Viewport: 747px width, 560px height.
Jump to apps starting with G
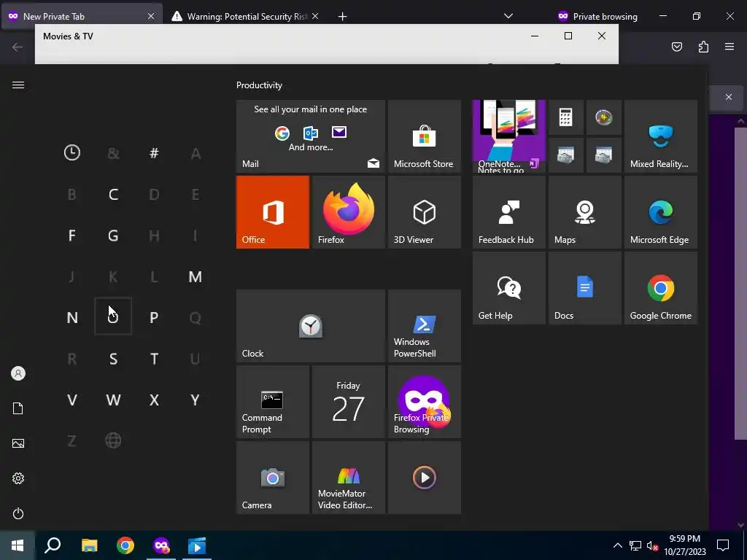pos(113,236)
